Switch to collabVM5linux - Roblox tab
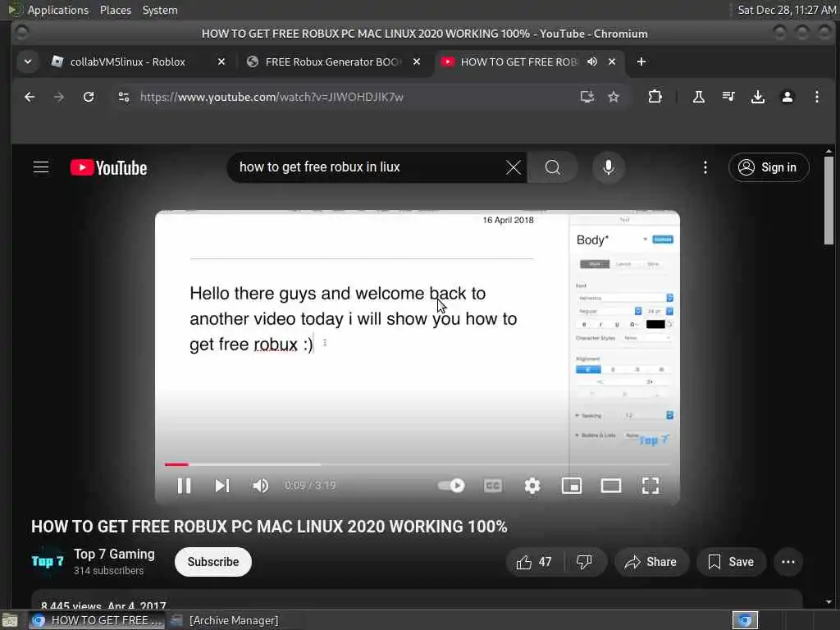Viewport: 840px width, 630px height. click(x=128, y=62)
